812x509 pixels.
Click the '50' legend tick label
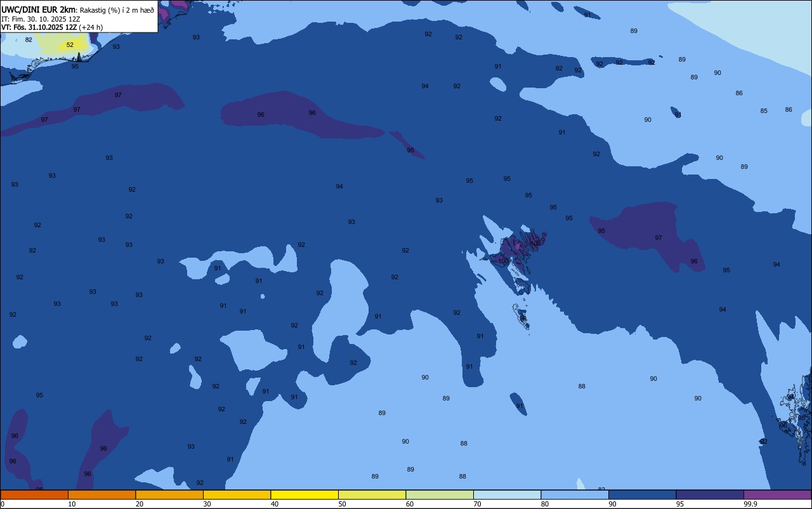coord(342,504)
